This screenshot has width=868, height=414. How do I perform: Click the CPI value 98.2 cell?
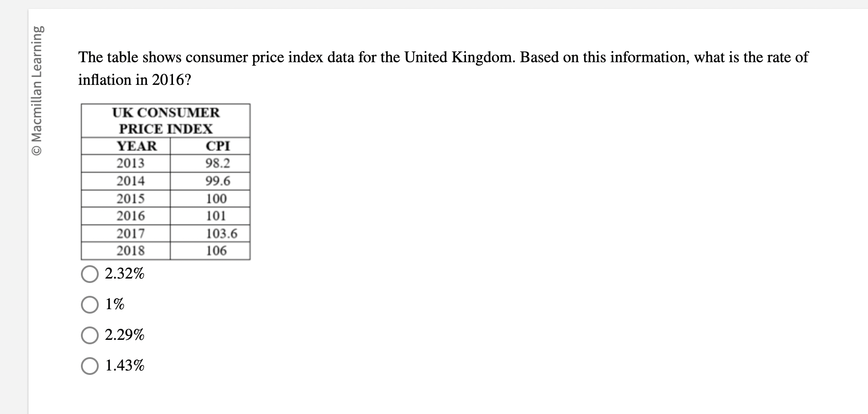point(217,163)
